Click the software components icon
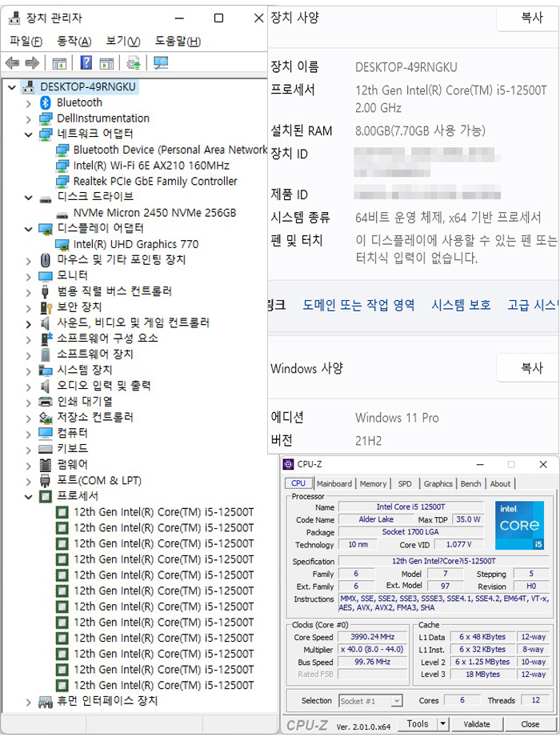560x737 pixels. tap(46, 338)
